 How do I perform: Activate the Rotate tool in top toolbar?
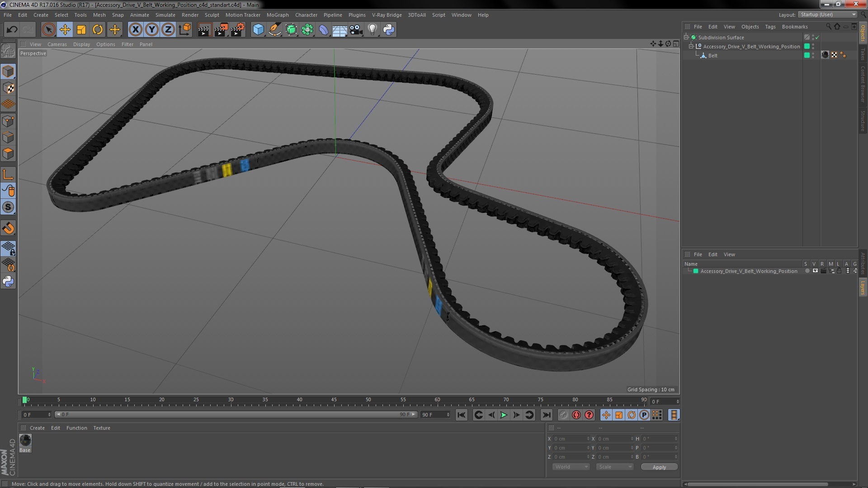(98, 30)
